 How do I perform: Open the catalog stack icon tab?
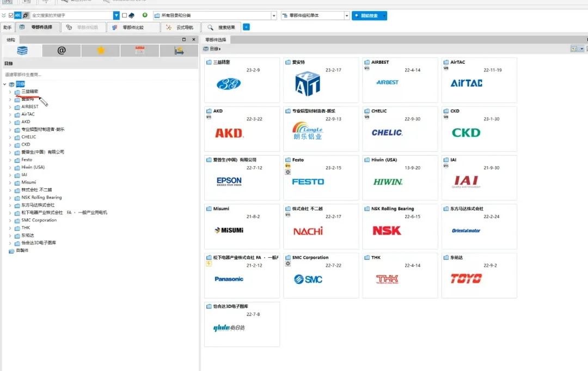point(22,50)
